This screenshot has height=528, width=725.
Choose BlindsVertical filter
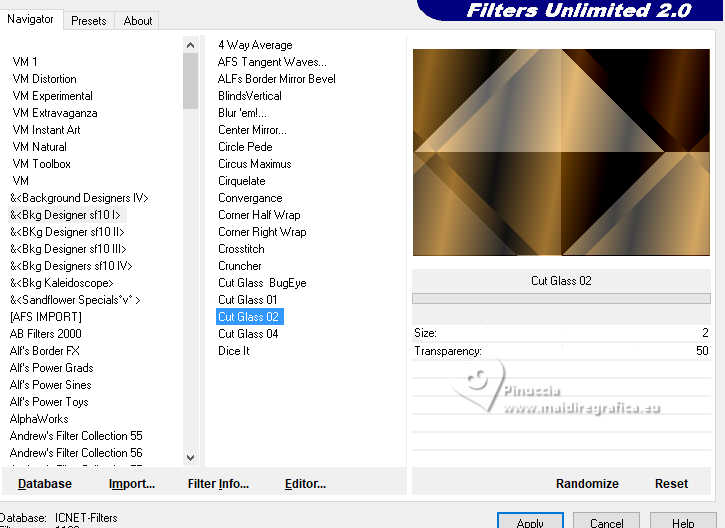(250, 96)
